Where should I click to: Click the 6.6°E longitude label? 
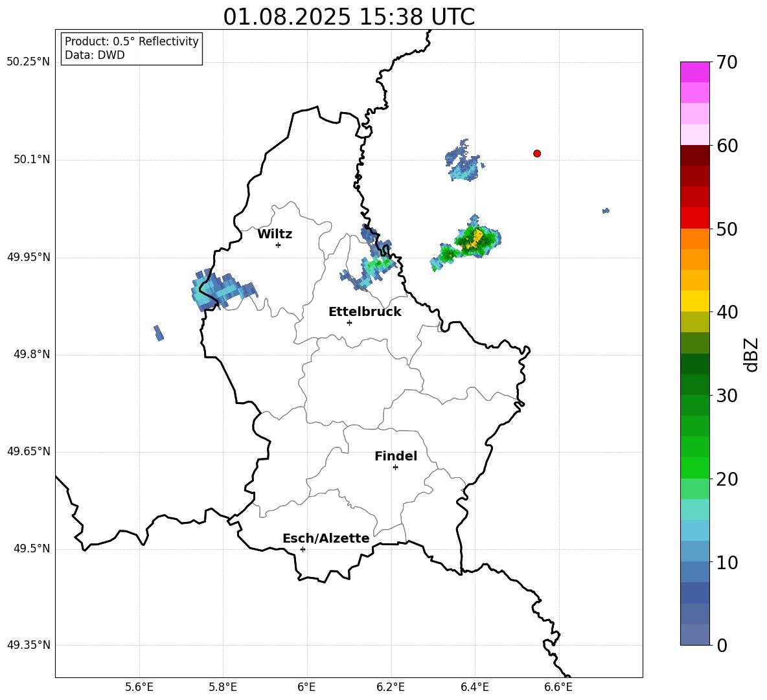point(558,687)
